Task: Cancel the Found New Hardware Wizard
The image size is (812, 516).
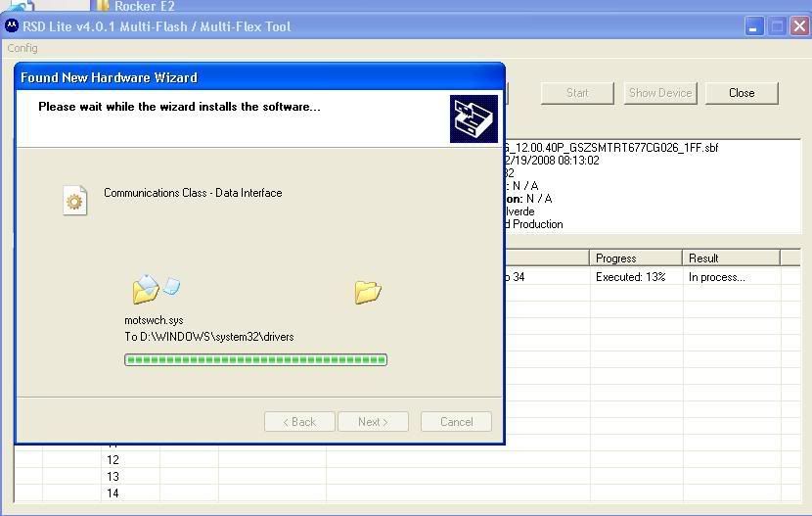Action: click(456, 422)
